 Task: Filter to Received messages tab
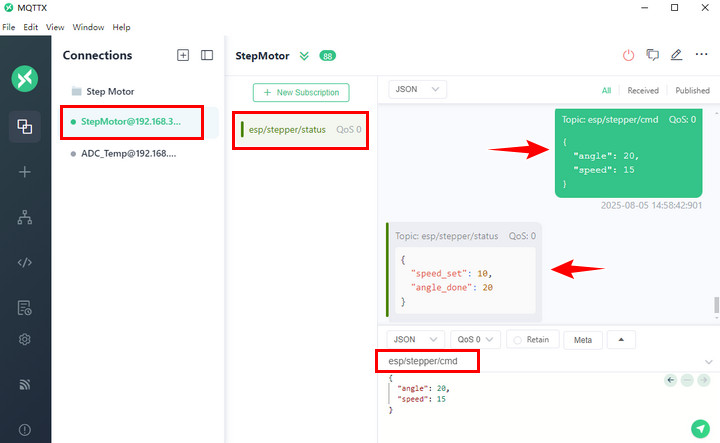[643, 90]
